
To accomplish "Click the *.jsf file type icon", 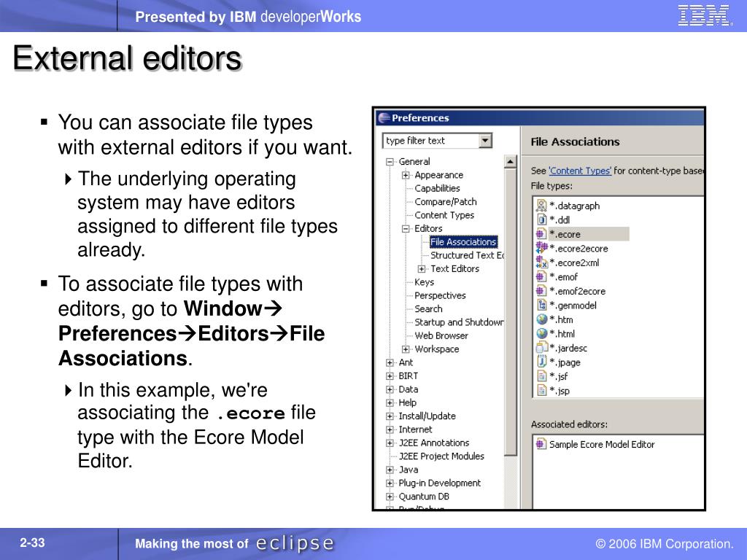I will [x=541, y=376].
